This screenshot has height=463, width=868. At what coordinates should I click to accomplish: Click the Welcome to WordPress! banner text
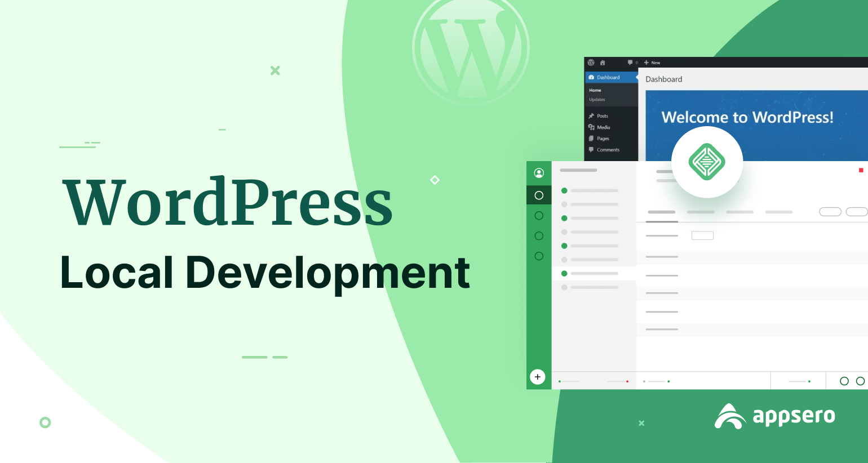point(747,117)
